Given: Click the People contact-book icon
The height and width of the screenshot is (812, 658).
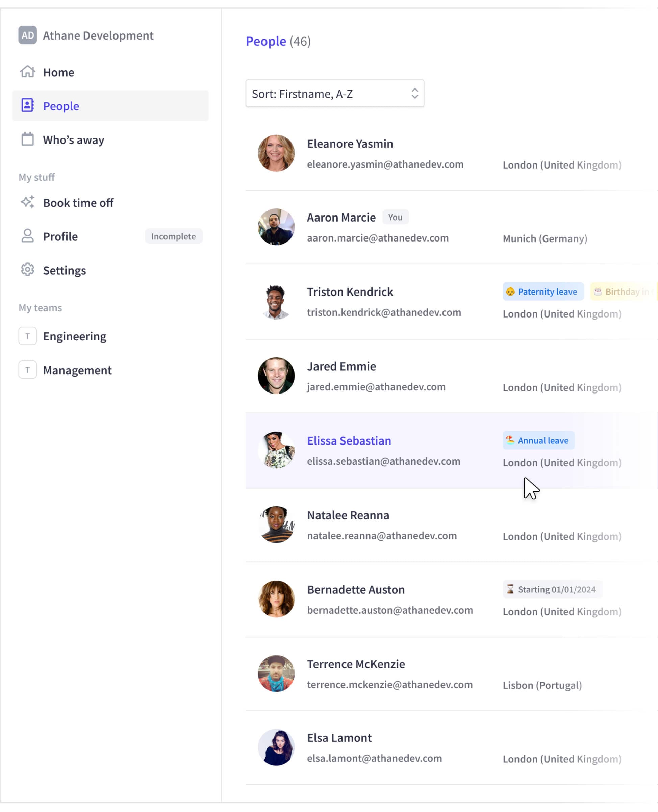Looking at the screenshot, I should pyautogui.click(x=28, y=105).
